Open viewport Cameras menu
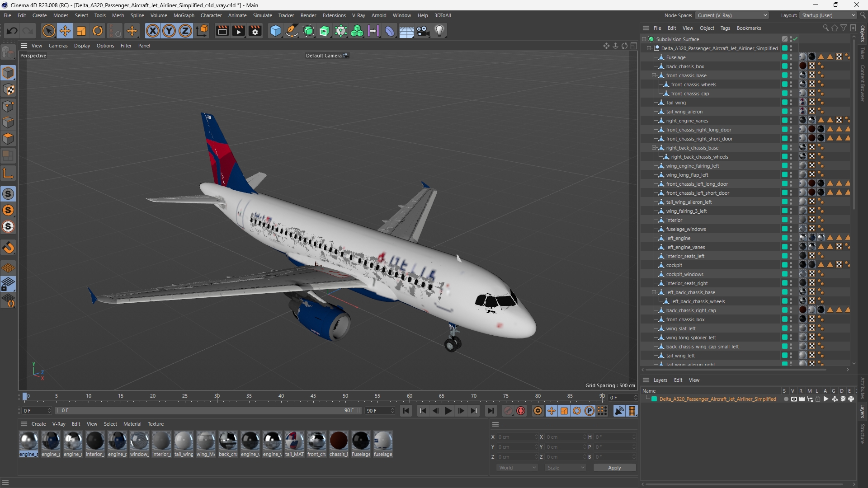Viewport: 868px width, 488px height. (x=58, y=46)
